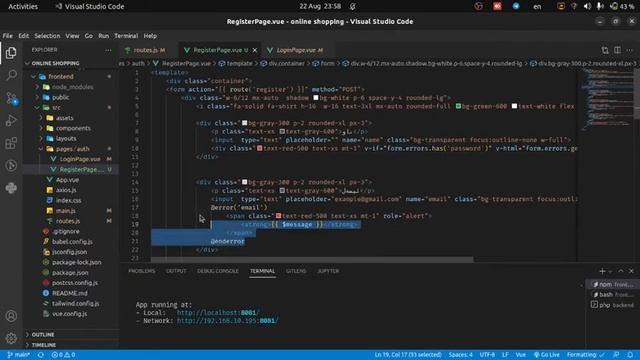Open the Python icon in activity bar

coord(11,188)
